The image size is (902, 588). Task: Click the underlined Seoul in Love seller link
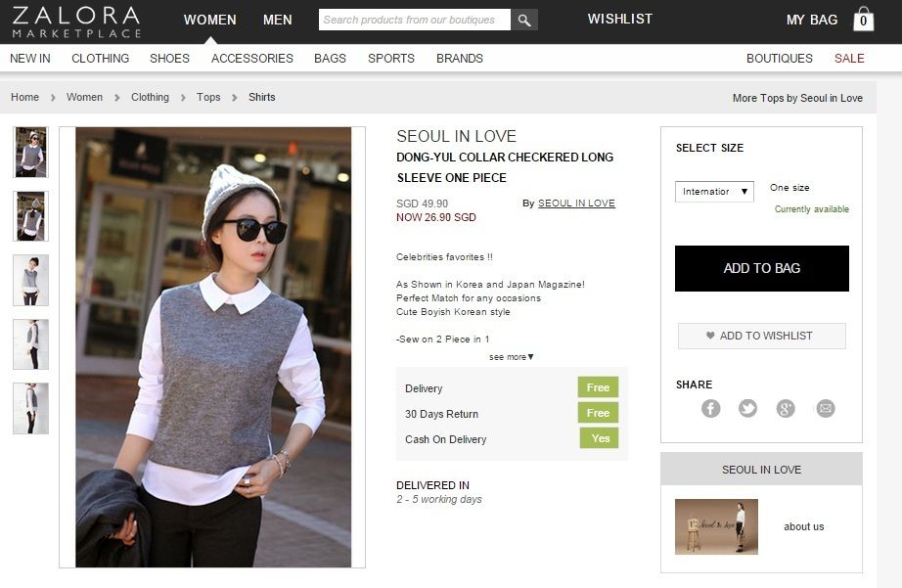(x=576, y=204)
